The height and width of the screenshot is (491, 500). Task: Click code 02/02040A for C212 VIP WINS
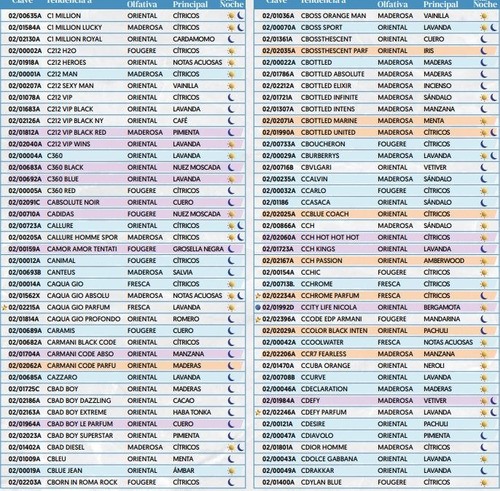[25, 144]
